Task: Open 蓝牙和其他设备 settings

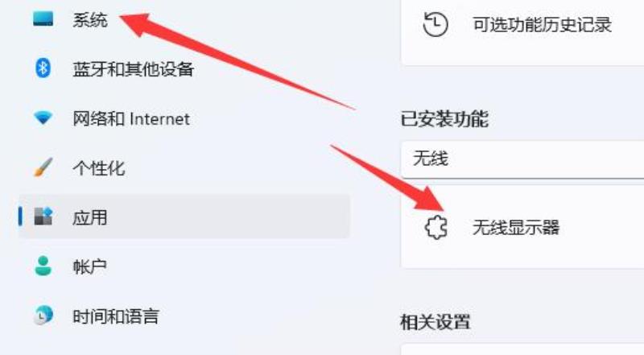Action: point(133,69)
